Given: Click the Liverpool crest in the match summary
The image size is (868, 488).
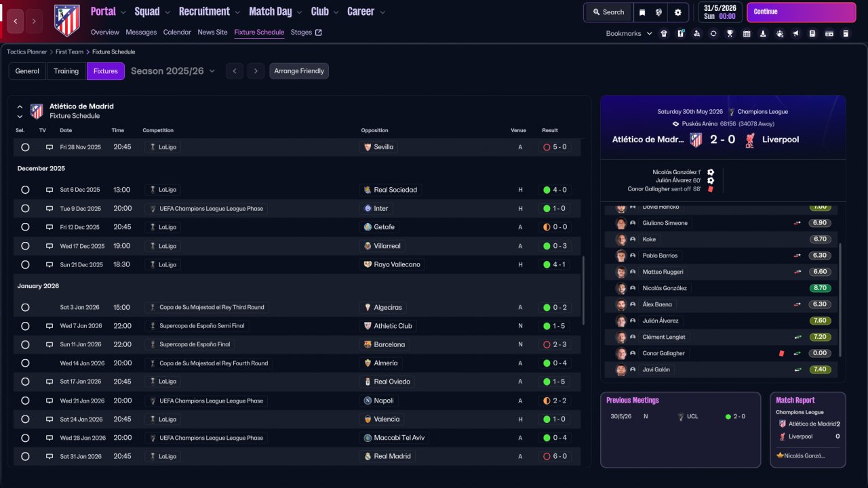Looking at the screenshot, I should 749,140.
